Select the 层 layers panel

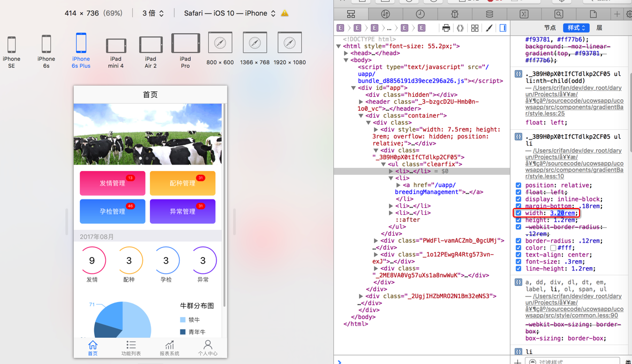[x=599, y=28]
